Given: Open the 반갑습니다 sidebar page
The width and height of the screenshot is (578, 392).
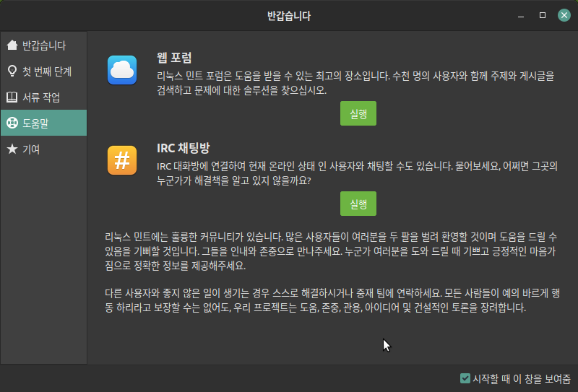Looking at the screenshot, I should (43, 45).
